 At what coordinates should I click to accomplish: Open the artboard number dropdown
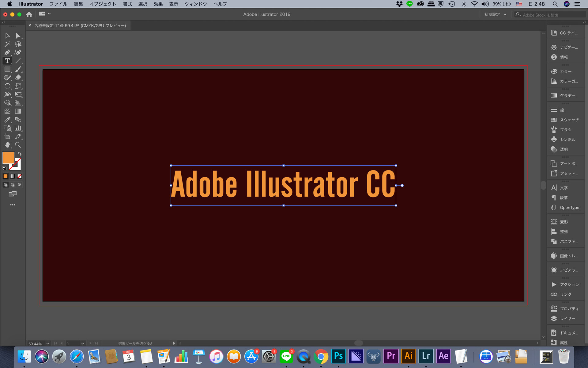point(83,343)
